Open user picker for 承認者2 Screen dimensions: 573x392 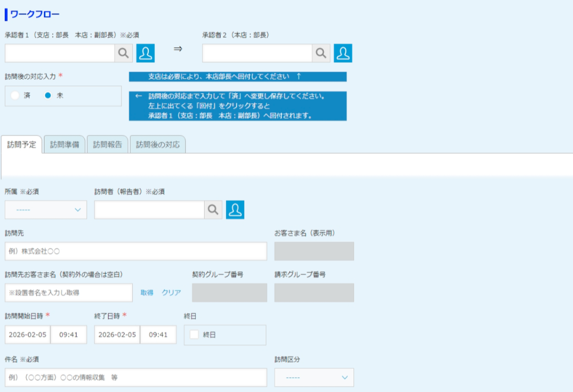pos(343,53)
